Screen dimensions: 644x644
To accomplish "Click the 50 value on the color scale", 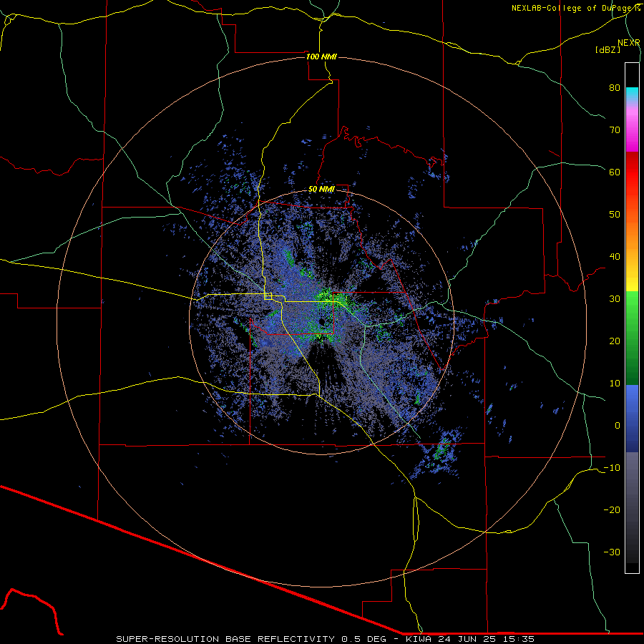I will tap(615, 215).
